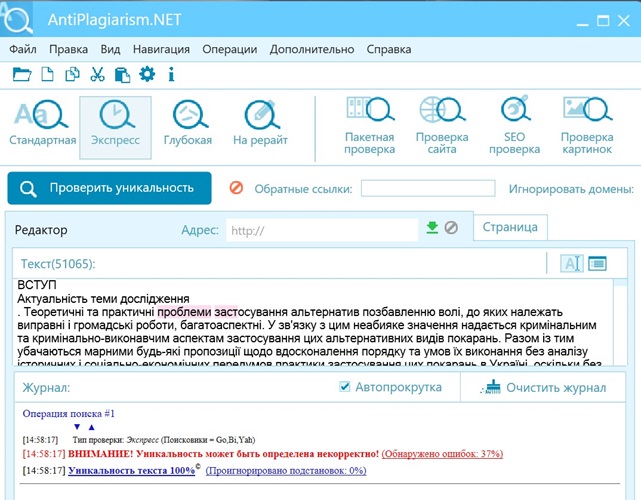Select the Глубокая check mode
The height and width of the screenshot is (500, 641).
[x=188, y=124]
